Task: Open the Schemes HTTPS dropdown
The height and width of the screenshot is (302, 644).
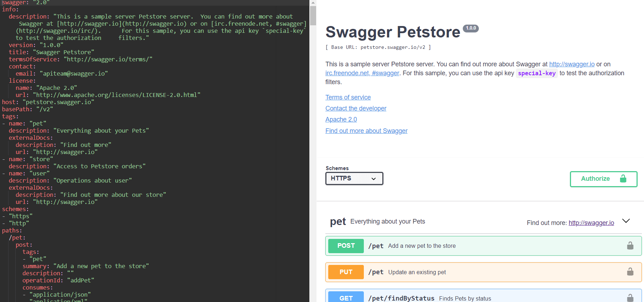Action: pos(354,178)
